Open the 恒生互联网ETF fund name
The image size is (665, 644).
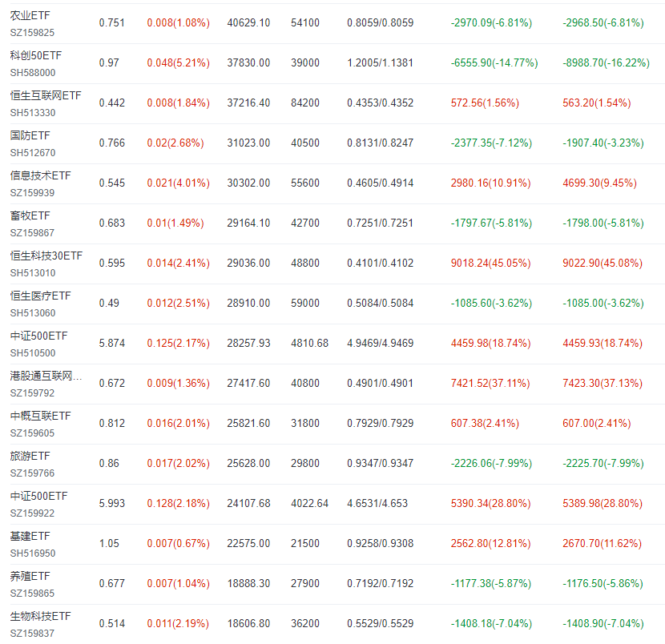(x=46, y=96)
